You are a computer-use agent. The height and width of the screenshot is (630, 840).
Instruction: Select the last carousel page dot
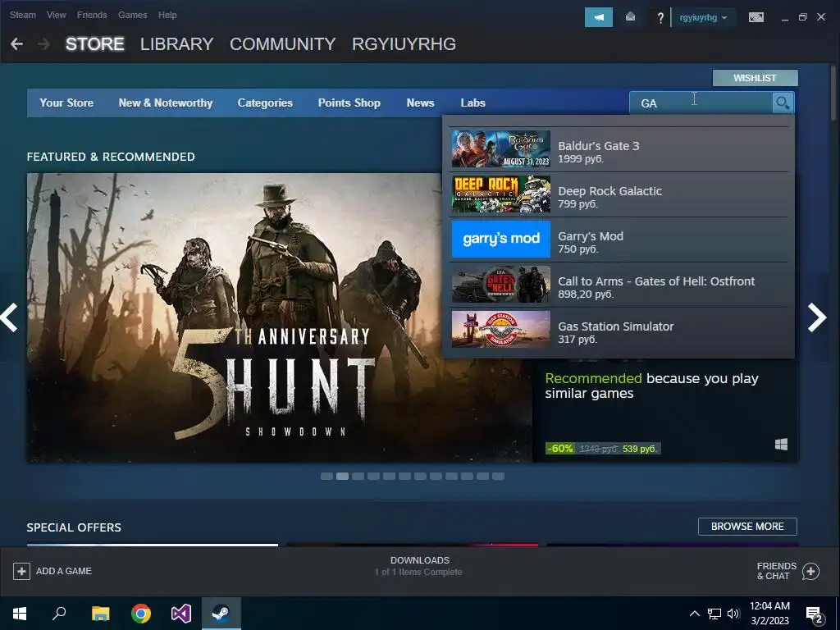[498, 477]
